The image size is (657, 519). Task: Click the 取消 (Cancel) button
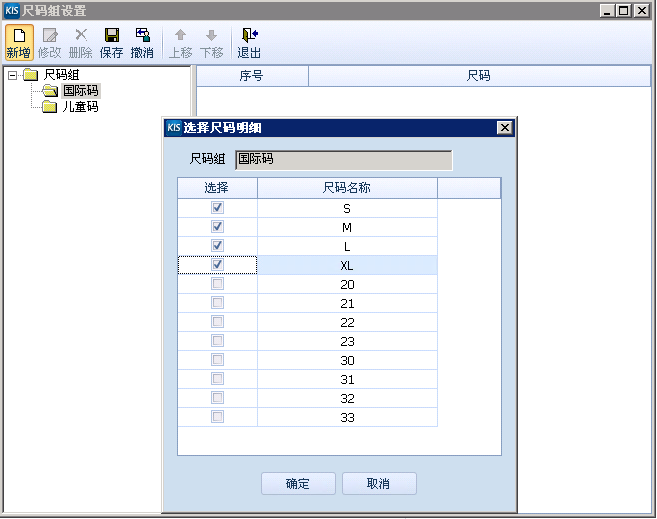379,484
